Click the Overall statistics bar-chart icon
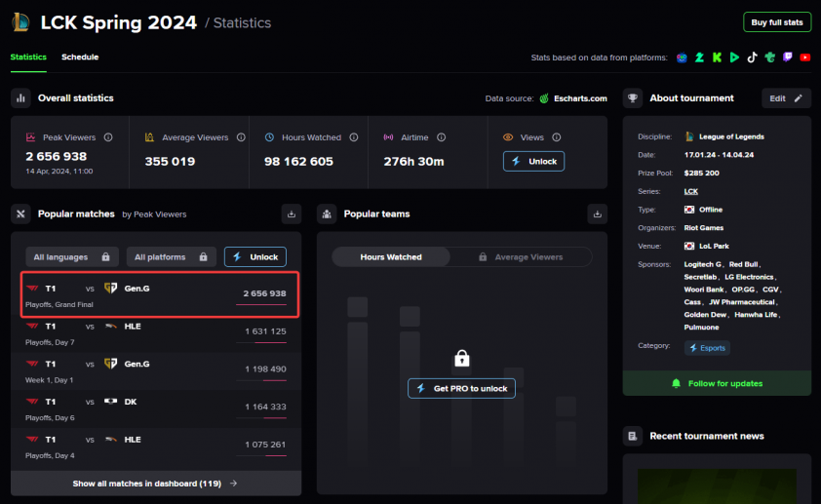The width and height of the screenshot is (821, 504). click(x=20, y=97)
